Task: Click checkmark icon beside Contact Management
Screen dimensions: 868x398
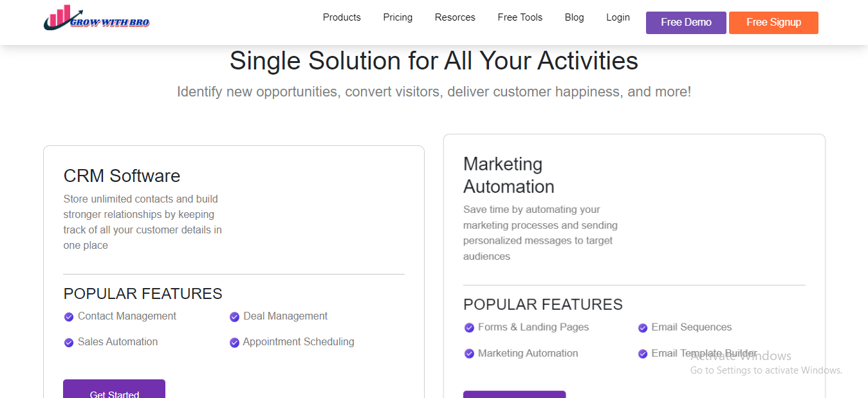Action: coord(69,317)
